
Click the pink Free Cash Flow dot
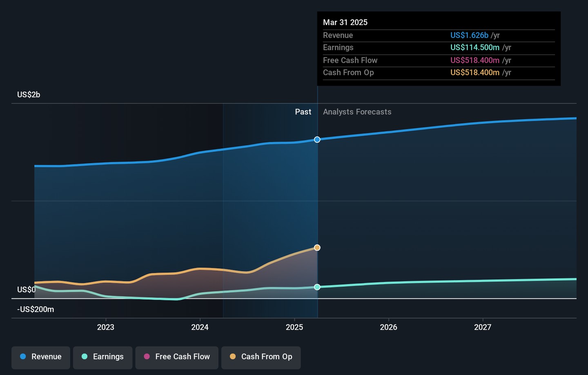pyautogui.click(x=147, y=357)
